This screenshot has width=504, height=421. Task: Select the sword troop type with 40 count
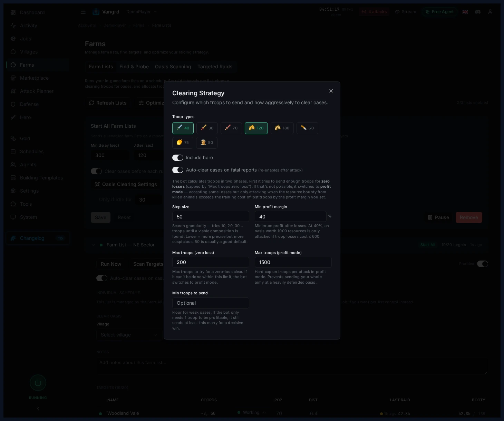(x=183, y=128)
